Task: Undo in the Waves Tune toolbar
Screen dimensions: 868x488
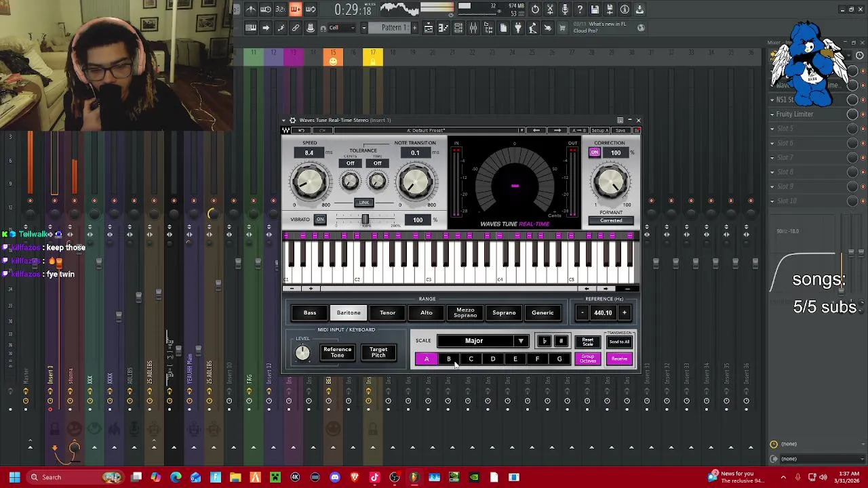Action: tap(301, 130)
